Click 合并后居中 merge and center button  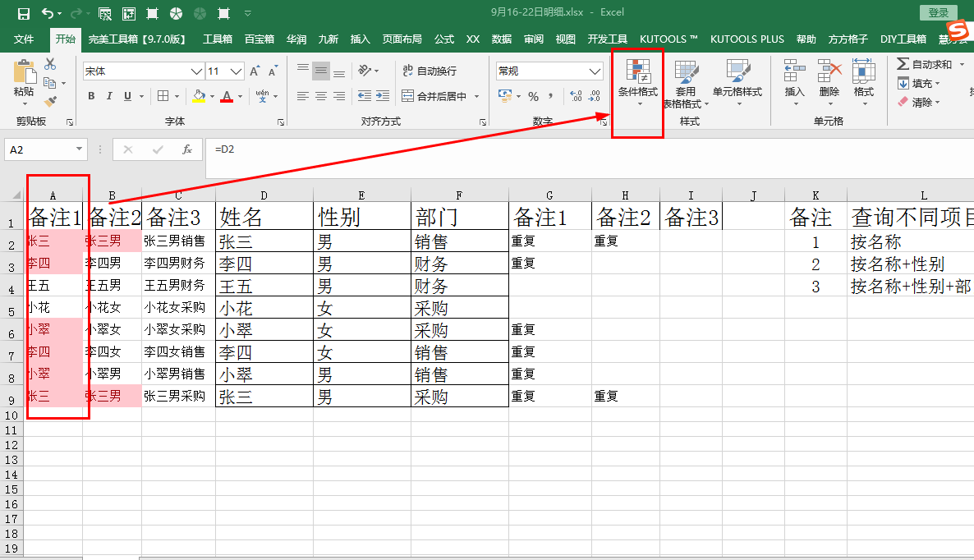click(434, 96)
